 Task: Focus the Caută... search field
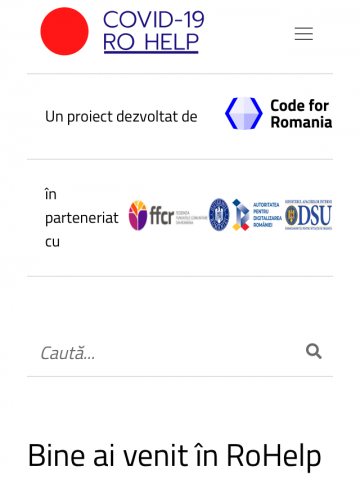click(x=167, y=353)
